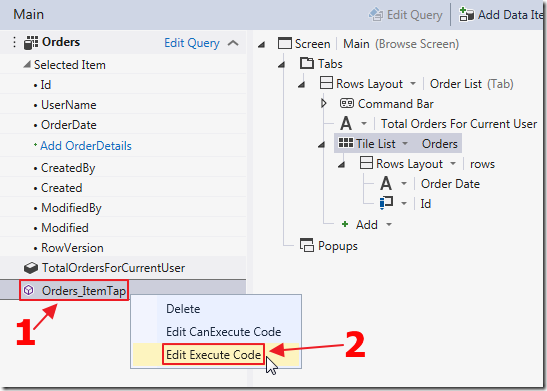
Task: Collapse the Rows Layout rows node
Action: [342, 164]
